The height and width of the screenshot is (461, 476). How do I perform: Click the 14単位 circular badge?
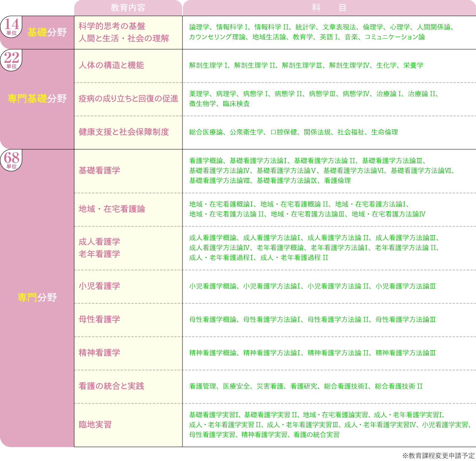tap(12, 26)
